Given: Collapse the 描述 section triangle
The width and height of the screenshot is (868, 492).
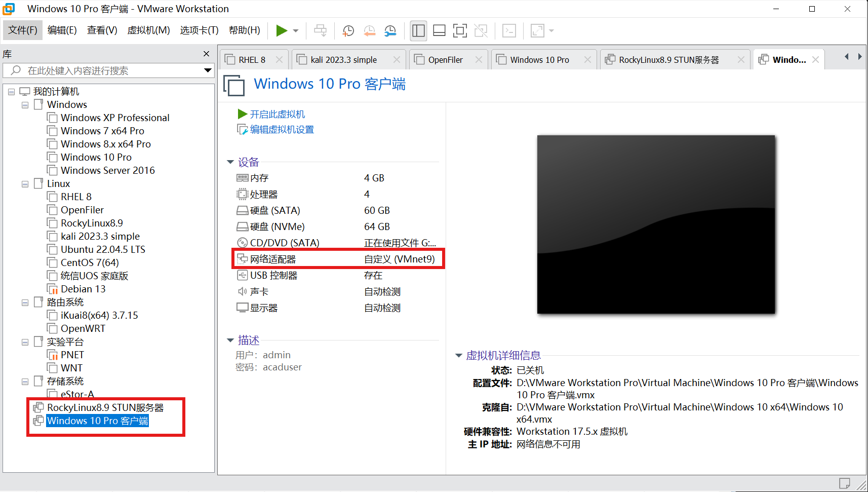Looking at the screenshot, I should tap(230, 340).
